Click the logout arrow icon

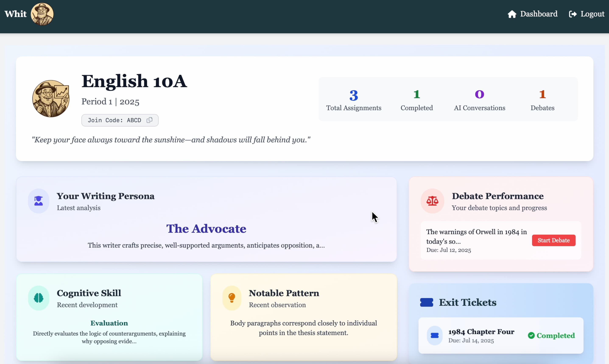573,14
